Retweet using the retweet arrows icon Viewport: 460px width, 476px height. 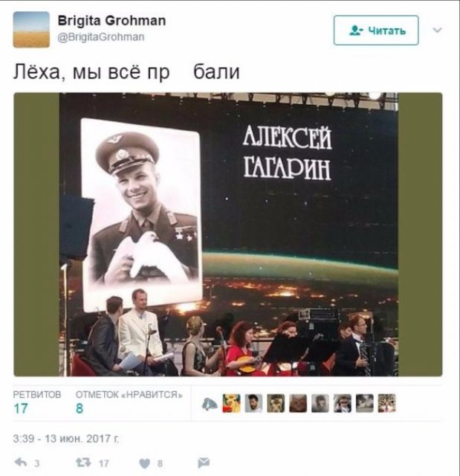(83, 463)
